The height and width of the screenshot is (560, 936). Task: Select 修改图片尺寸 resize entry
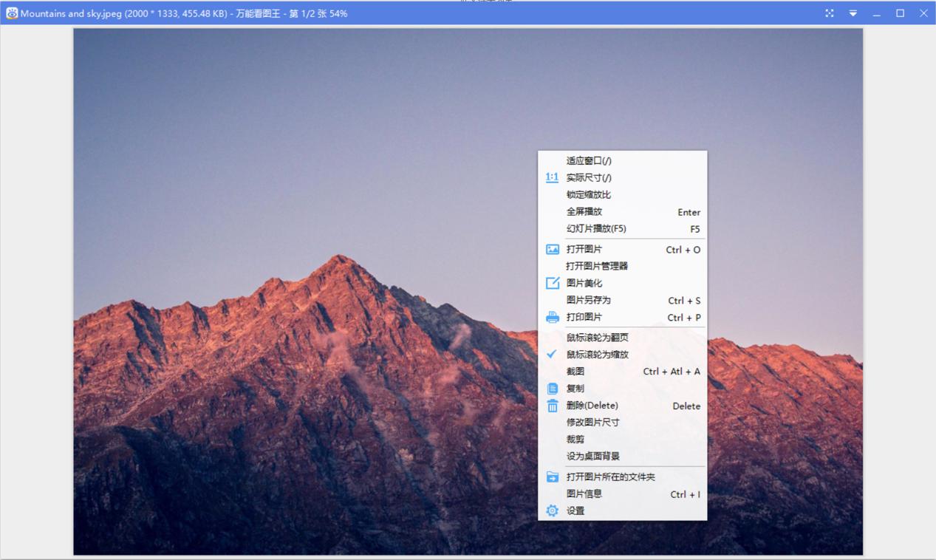[x=622, y=423]
